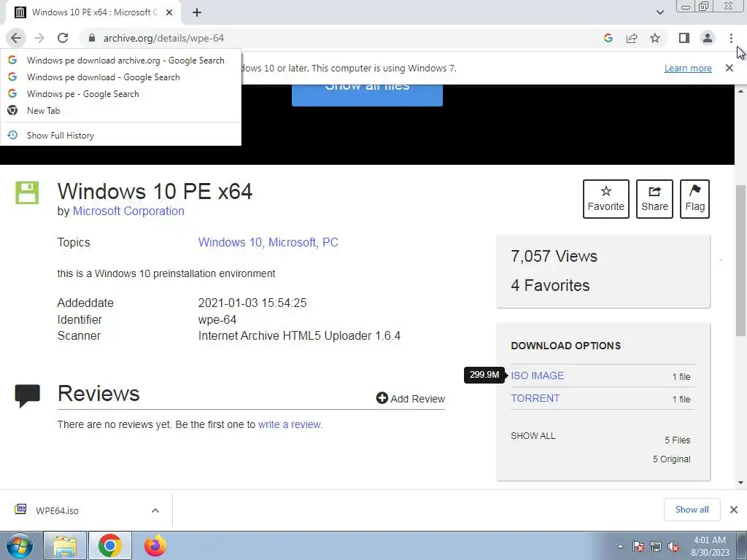Click the Chrome taskbar icon

point(110,545)
